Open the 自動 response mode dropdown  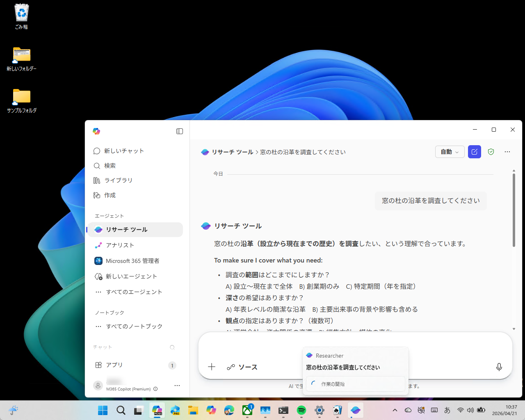449,151
